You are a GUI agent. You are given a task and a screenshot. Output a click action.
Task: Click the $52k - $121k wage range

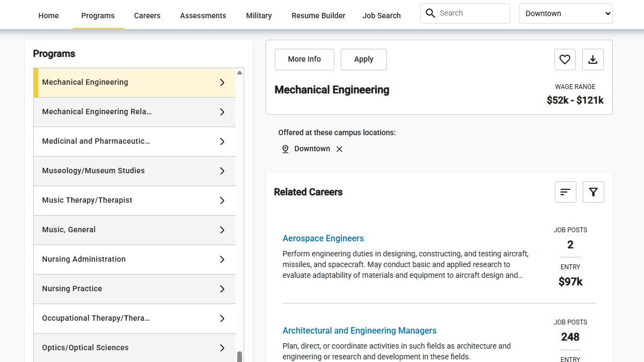(575, 100)
